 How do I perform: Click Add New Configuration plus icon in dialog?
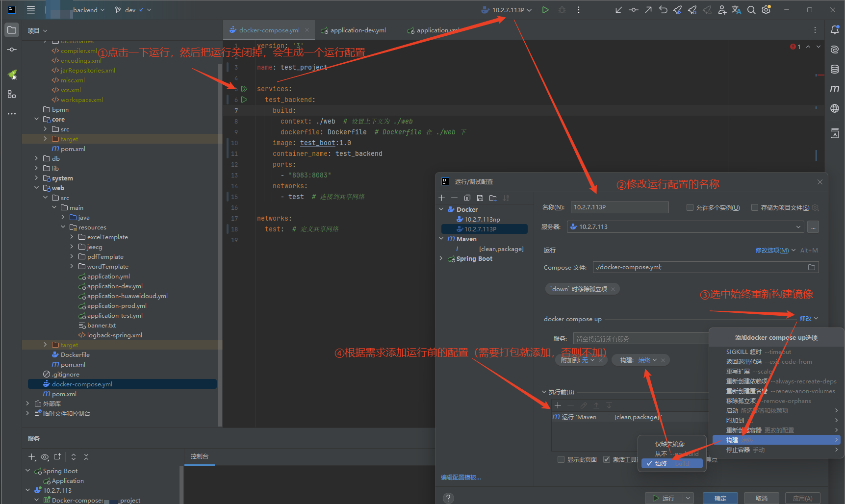[442, 198]
